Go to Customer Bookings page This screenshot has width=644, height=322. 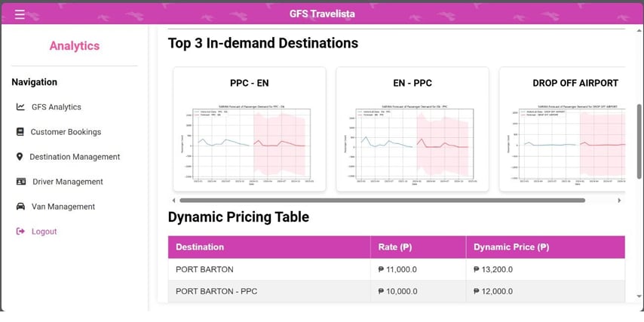[66, 132]
